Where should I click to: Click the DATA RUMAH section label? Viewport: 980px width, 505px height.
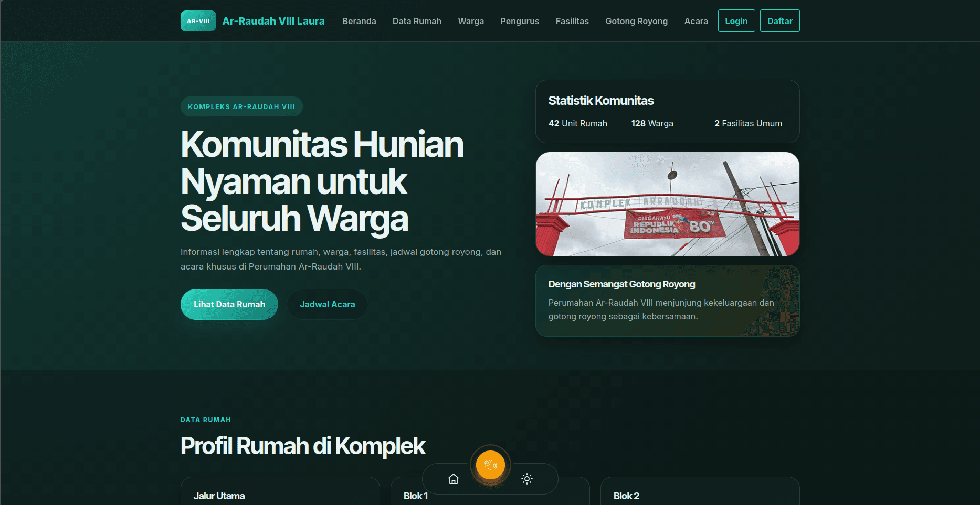(206, 420)
